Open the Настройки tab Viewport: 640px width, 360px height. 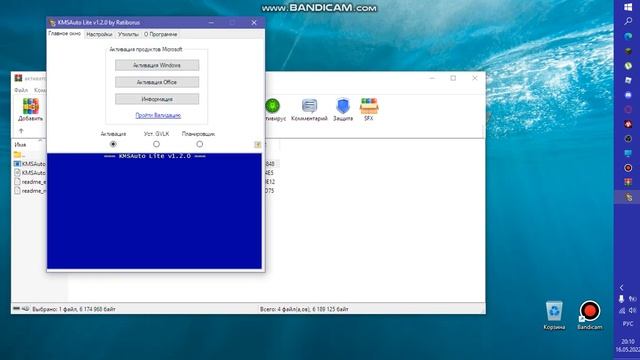coord(99,35)
